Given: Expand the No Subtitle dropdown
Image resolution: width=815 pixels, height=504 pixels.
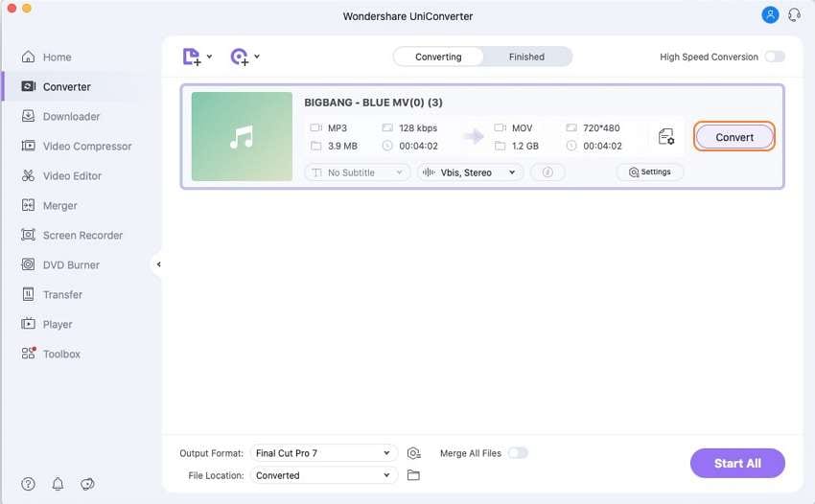Looking at the screenshot, I should click(x=357, y=172).
